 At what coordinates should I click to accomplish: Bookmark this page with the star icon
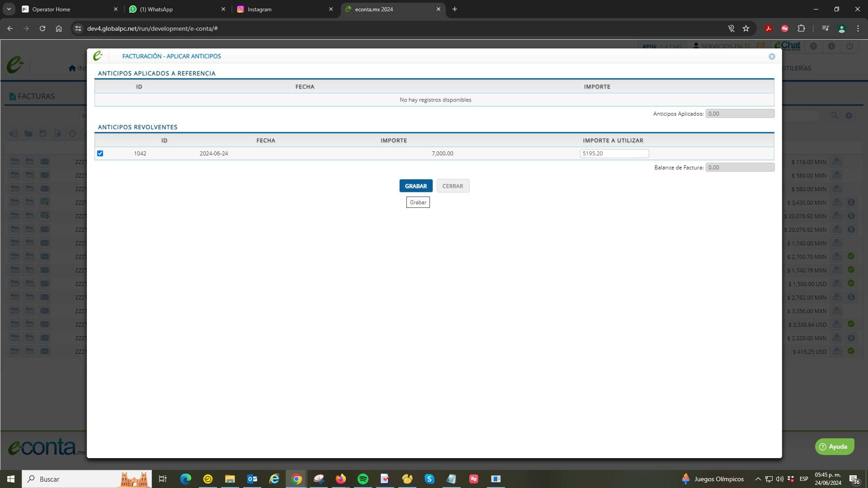click(x=746, y=28)
